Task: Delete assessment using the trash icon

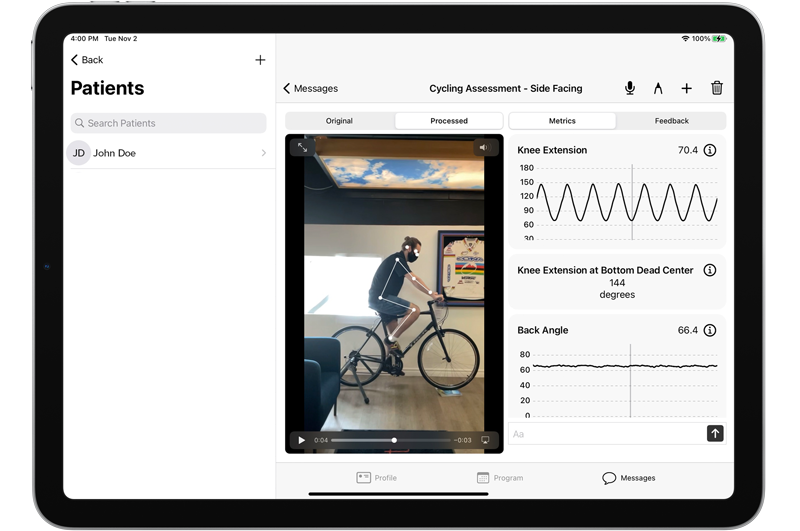Action: point(717,88)
